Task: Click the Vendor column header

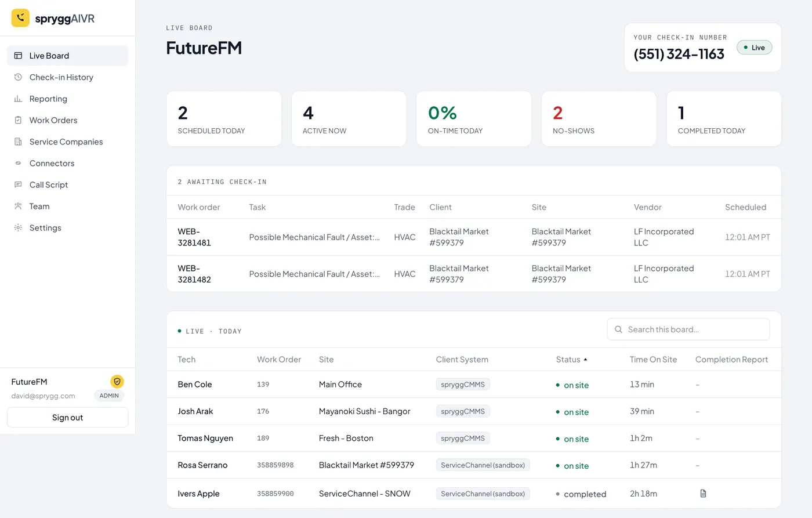Action: pos(647,207)
